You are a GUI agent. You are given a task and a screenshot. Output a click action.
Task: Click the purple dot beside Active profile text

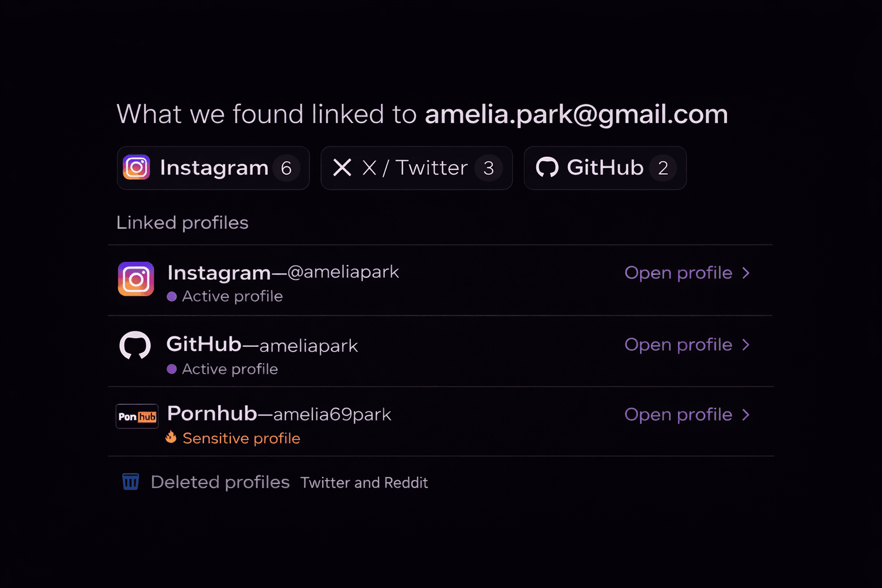171,296
